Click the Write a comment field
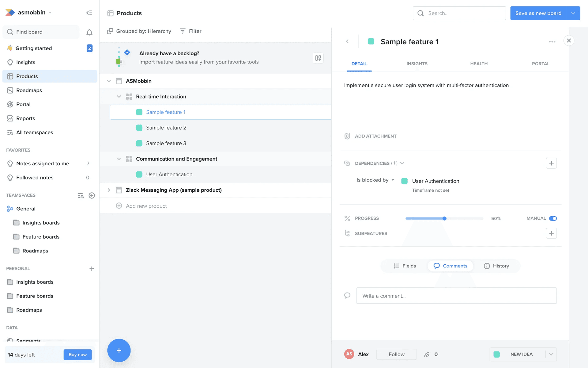 click(x=456, y=296)
